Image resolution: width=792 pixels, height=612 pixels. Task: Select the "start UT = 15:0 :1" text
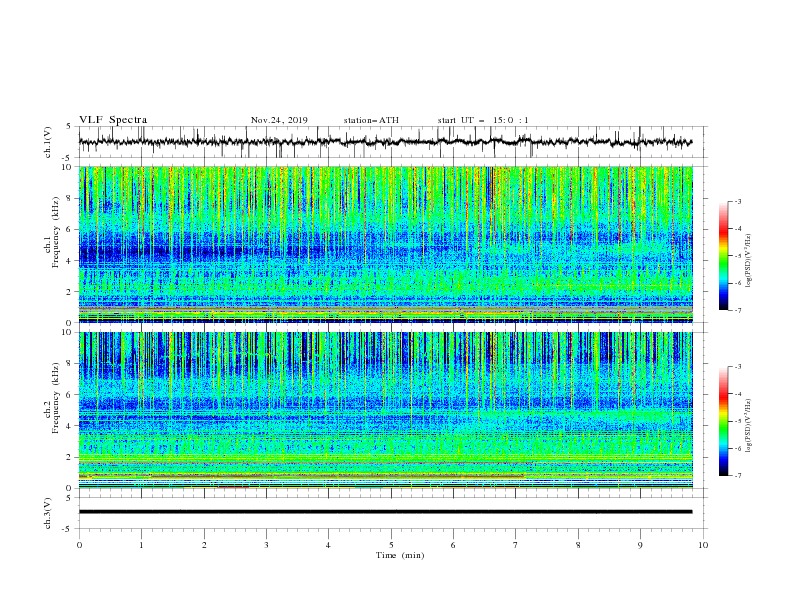coord(483,120)
